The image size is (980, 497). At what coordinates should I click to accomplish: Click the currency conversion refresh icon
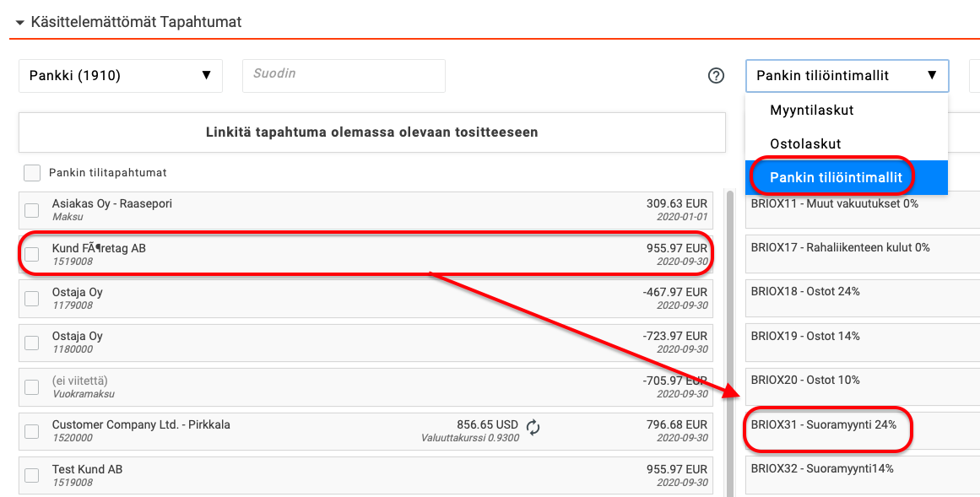click(533, 428)
